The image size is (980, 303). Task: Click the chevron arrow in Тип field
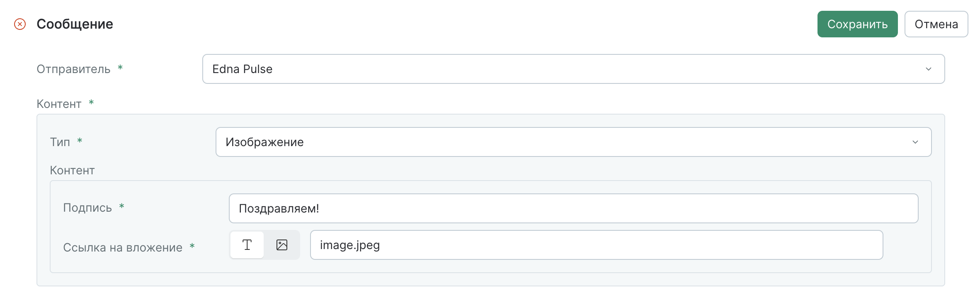915,142
